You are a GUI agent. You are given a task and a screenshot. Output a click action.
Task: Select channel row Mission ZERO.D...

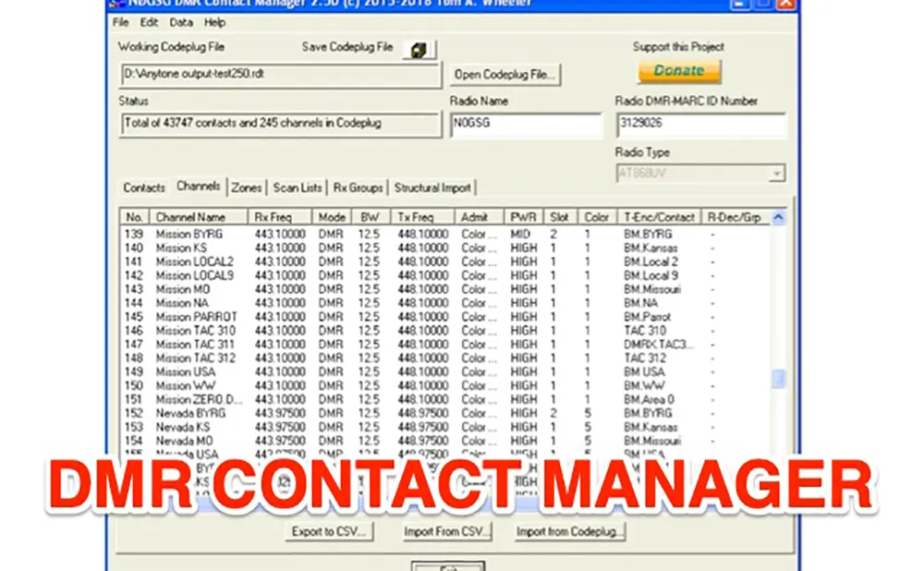tap(445, 399)
